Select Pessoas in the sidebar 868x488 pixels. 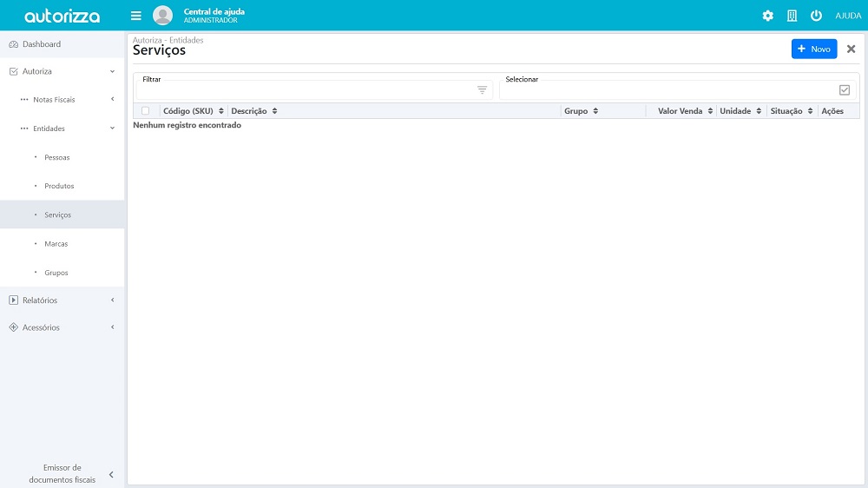click(56, 157)
